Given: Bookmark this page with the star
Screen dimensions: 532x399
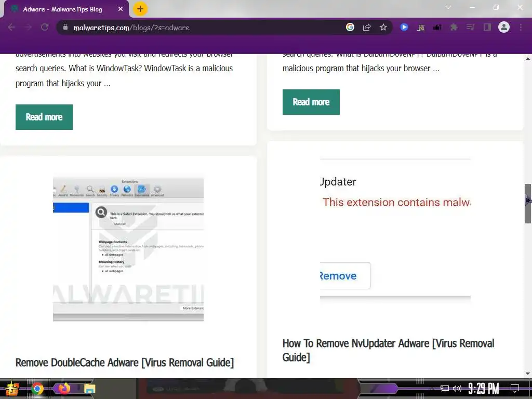Looking at the screenshot, I should (383, 28).
